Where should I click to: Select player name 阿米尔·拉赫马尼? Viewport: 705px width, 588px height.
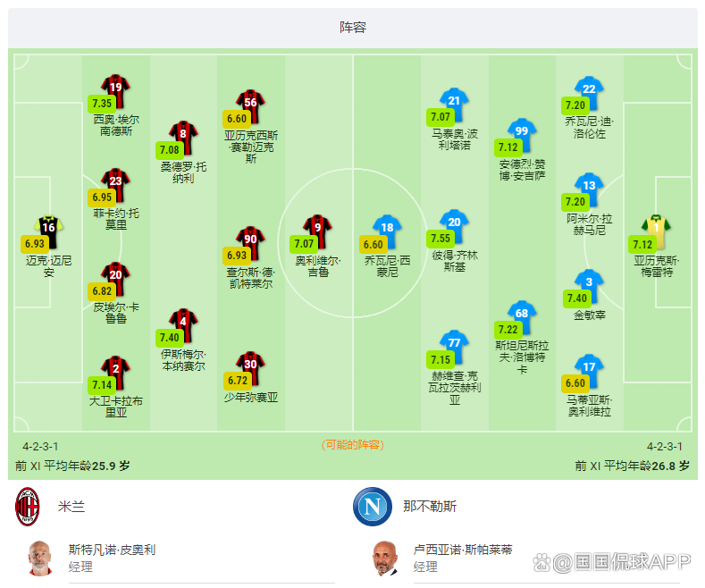(589, 224)
